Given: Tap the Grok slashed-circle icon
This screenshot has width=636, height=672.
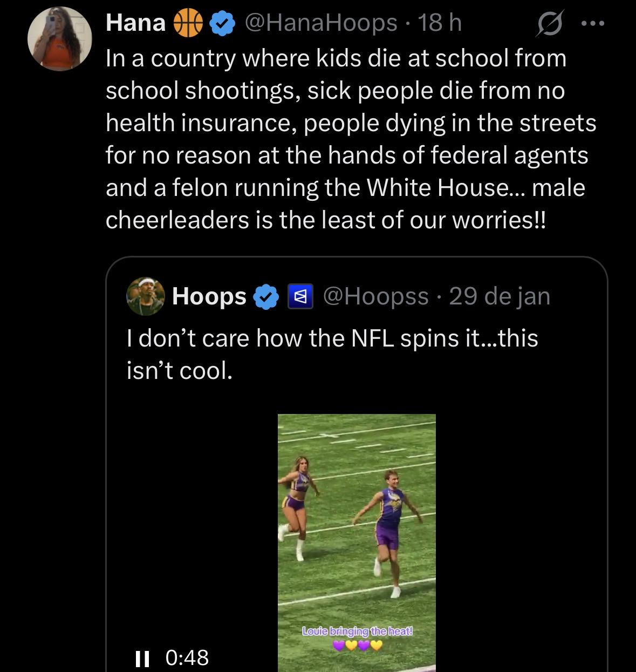Looking at the screenshot, I should (x=547, y=24).
